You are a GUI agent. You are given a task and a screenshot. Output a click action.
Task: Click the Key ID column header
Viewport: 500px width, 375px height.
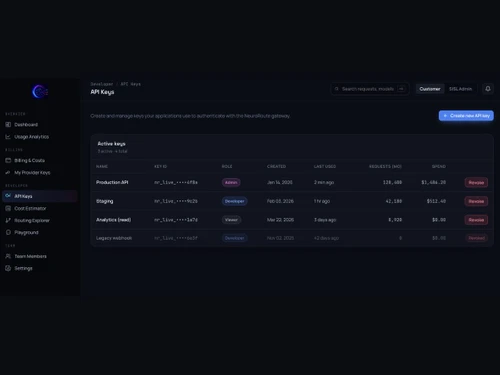coord(160,166)
